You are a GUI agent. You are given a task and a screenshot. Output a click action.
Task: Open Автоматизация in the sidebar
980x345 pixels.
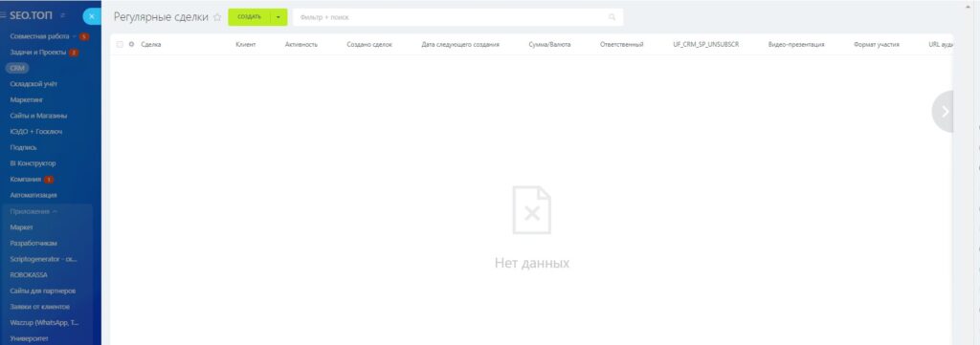[x=33, y=195]
